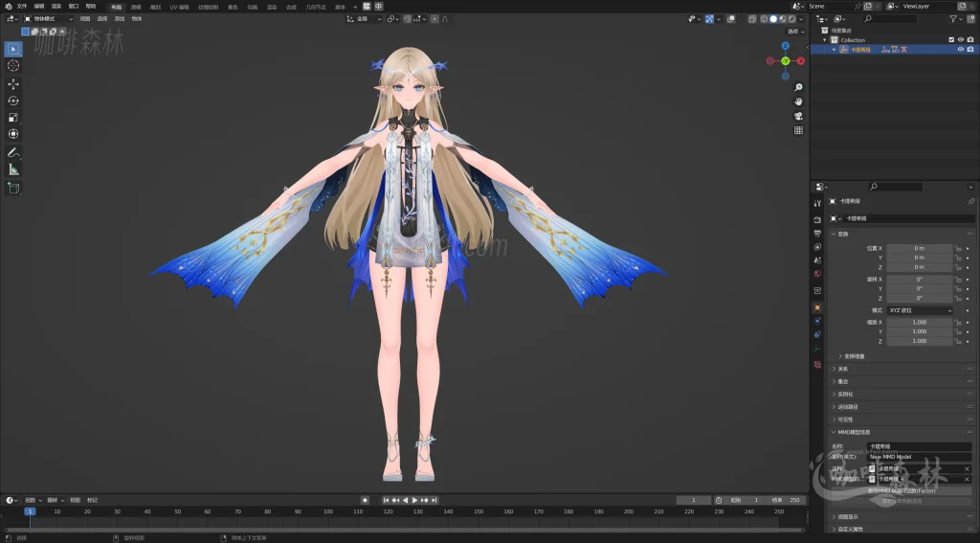The height and width of the screenshot is (543, 980).
Task: Toggle viewport overlays button
Action: (x=731, y=19)
